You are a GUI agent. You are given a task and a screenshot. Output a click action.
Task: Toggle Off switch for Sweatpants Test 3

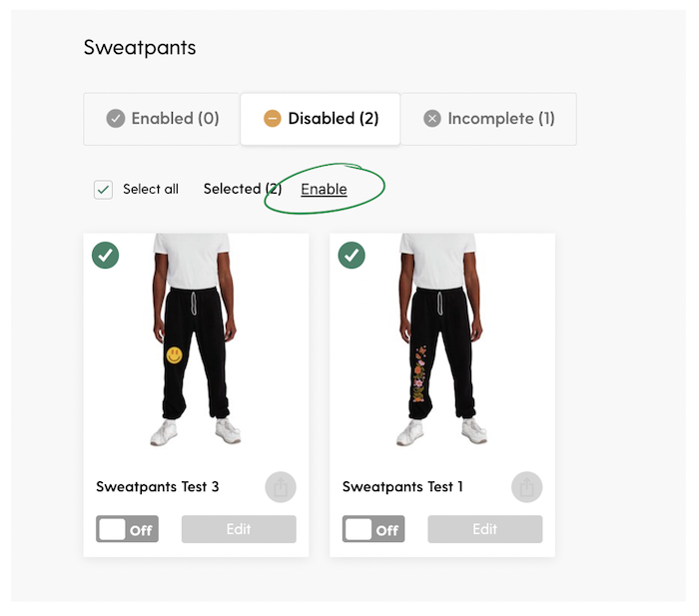tap(127, 529)
